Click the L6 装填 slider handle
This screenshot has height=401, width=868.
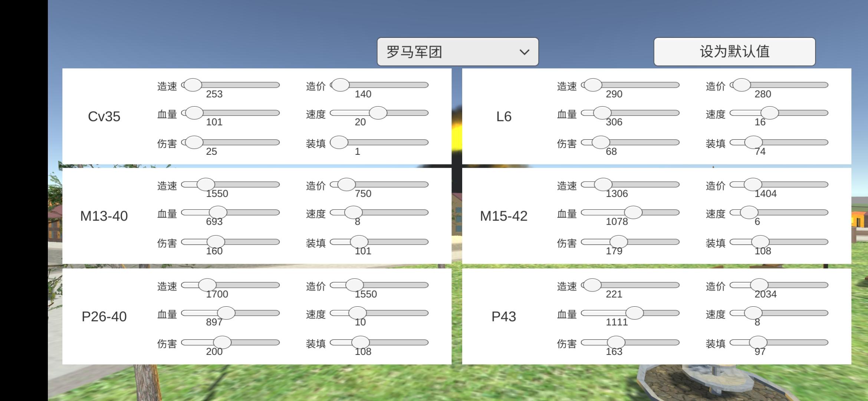[x=753, y=142]
